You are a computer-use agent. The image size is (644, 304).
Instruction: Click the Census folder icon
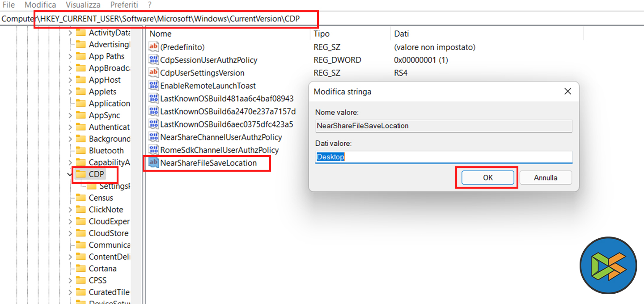tap(81, 198)
